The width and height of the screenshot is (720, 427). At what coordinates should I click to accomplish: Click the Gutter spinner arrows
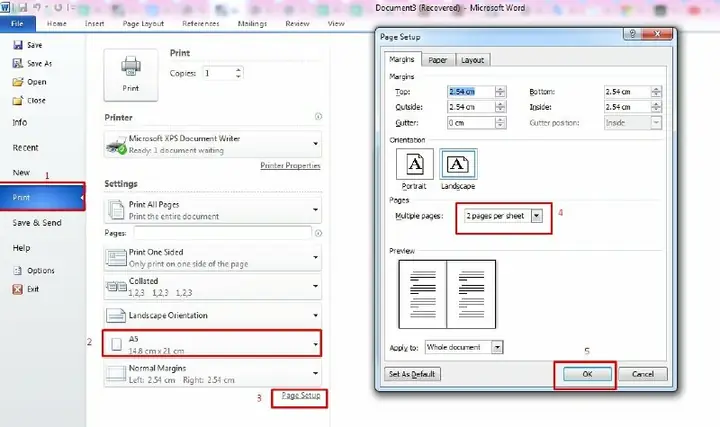(x=501, y=123)
